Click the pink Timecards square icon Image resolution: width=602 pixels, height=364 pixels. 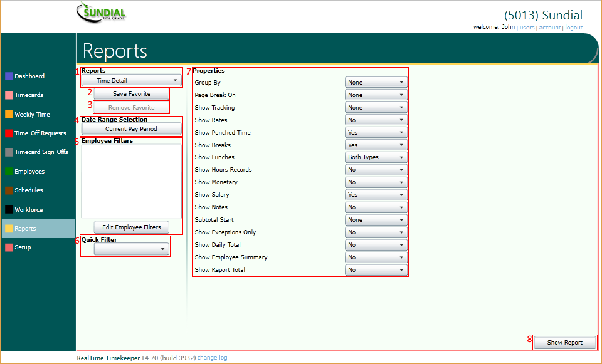[9, 95]
